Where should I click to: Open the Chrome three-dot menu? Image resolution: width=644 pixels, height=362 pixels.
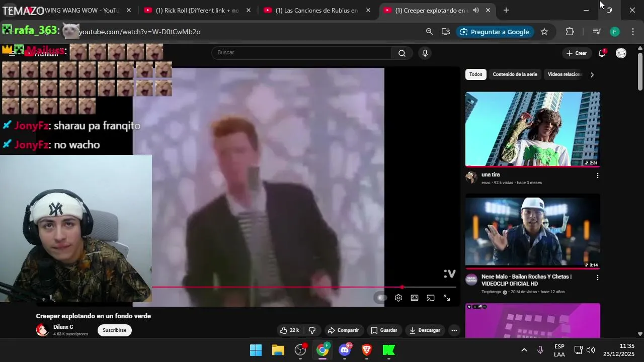tap(633, 32)
